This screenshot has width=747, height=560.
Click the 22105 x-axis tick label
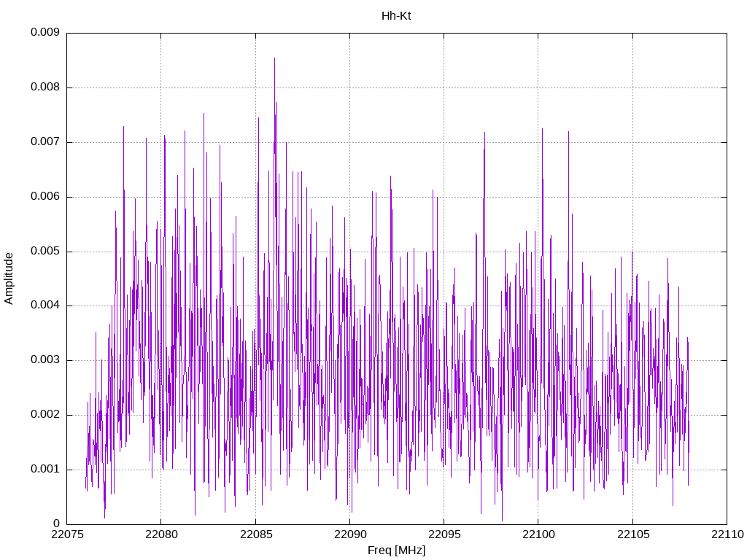tap(633, 534)
